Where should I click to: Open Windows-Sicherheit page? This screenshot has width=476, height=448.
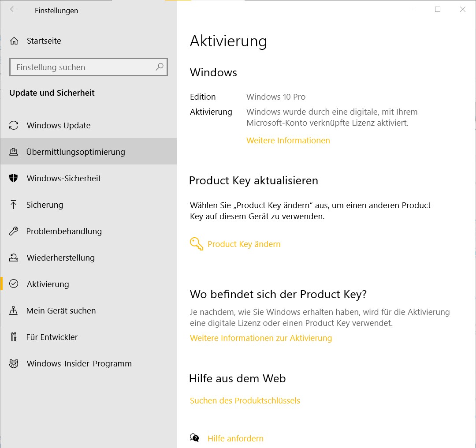(x=88, y=178)
